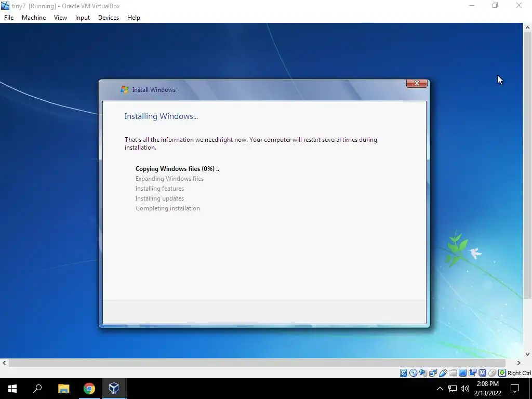Close the Install Windows dialog
The height and width of the screenshot is (399, 532).
pyautogui.click(x=417, y=83)
